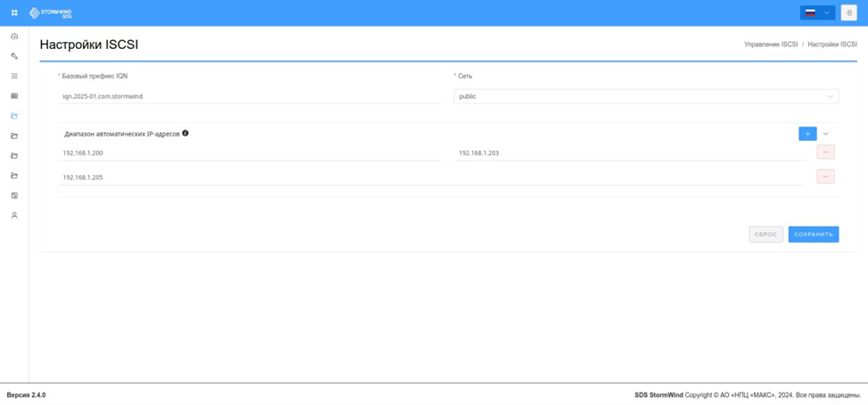Click the Сброс button

(766, 235)
